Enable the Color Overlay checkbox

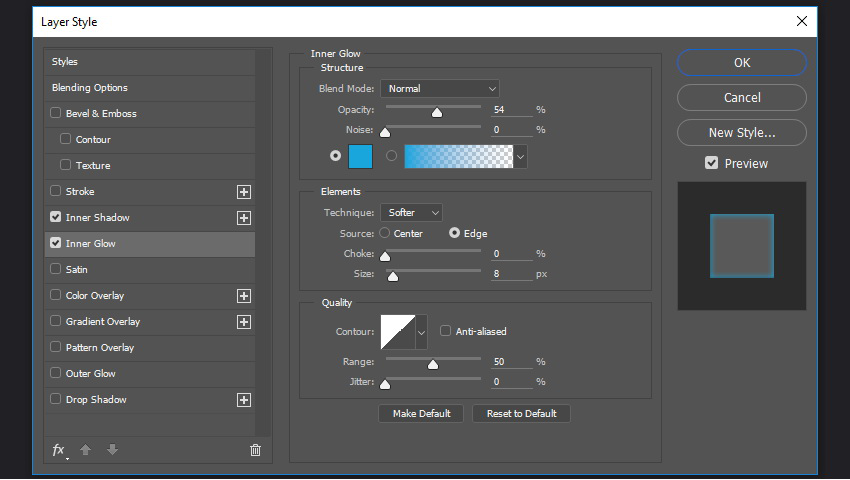point(55,295)
